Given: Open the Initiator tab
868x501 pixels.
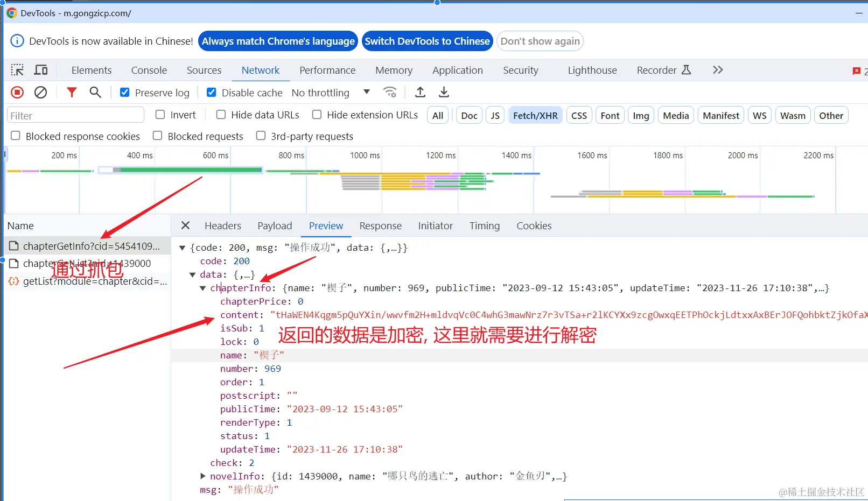Looking at the screenshot, I should [x=436, y=225].
